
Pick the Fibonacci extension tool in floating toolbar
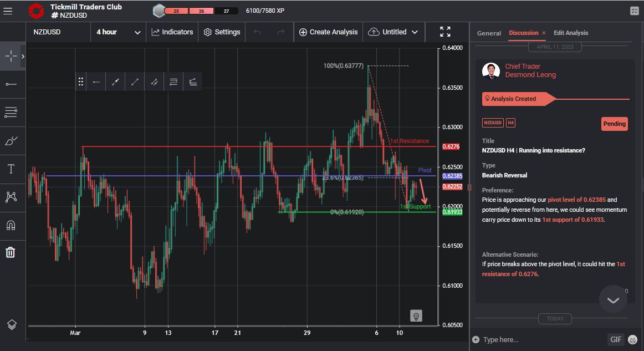[193, 82]
